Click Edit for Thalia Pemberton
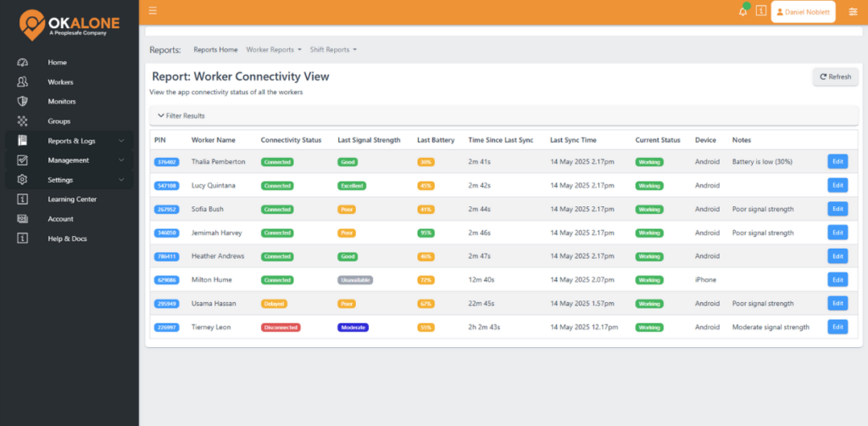Image resolution: width=868 pixels, height=426 pixels. coord(837,161)
